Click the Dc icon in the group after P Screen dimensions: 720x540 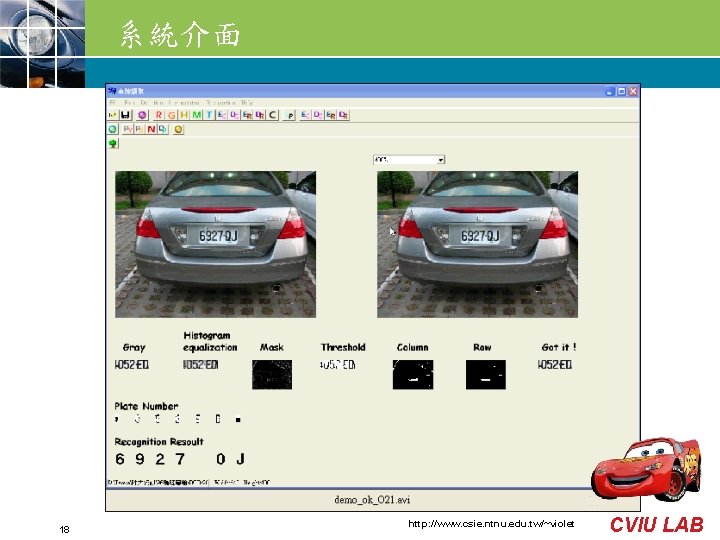[x=318, y=115]
